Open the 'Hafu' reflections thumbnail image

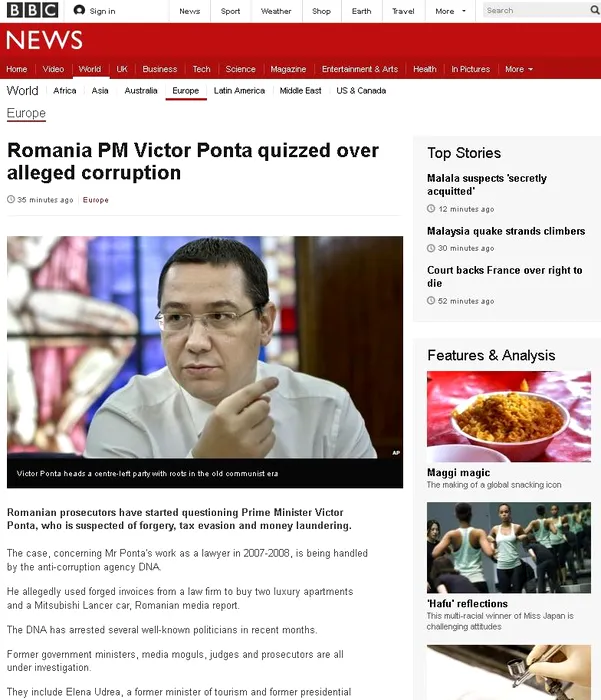(x=509, y=547)
